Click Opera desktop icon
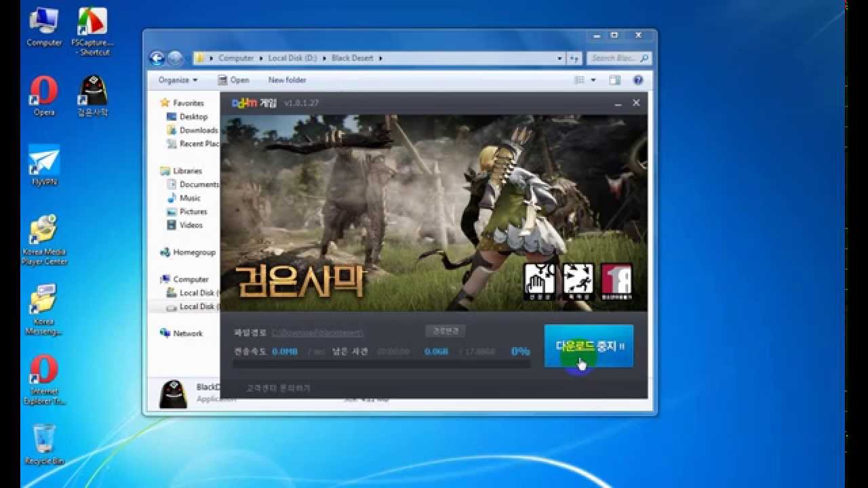This screenshot has height=488, width=868. tap(44, 96)
